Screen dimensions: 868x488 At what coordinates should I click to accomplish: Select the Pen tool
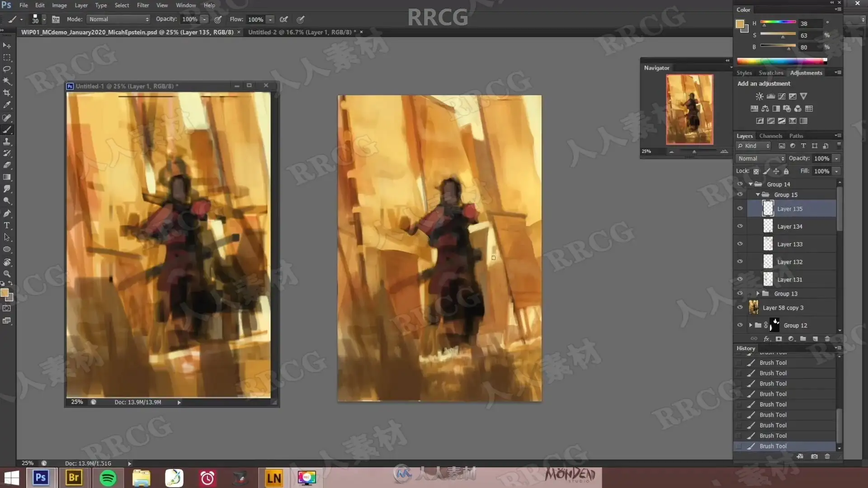tap(7, 213)
